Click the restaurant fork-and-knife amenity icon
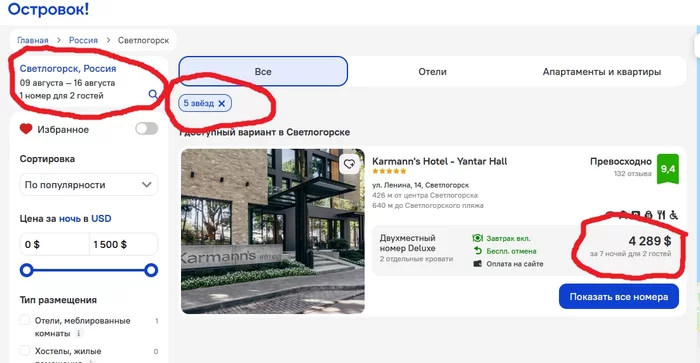 [x=661, y=215]
